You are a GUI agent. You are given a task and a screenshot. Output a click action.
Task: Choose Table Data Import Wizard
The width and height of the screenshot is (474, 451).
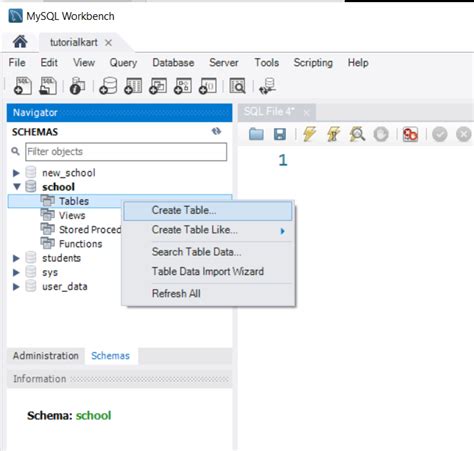tap(208, 271)
